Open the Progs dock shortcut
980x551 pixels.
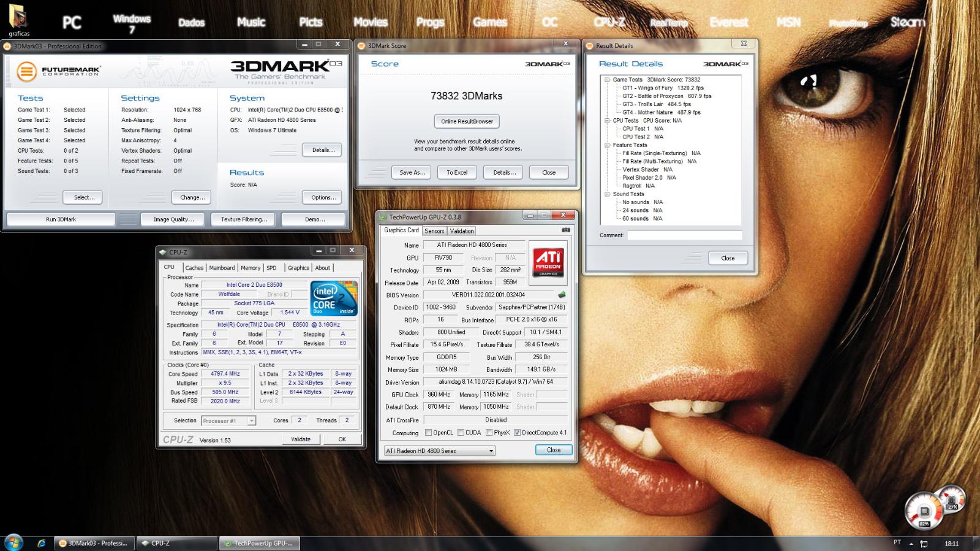[430, 23]
